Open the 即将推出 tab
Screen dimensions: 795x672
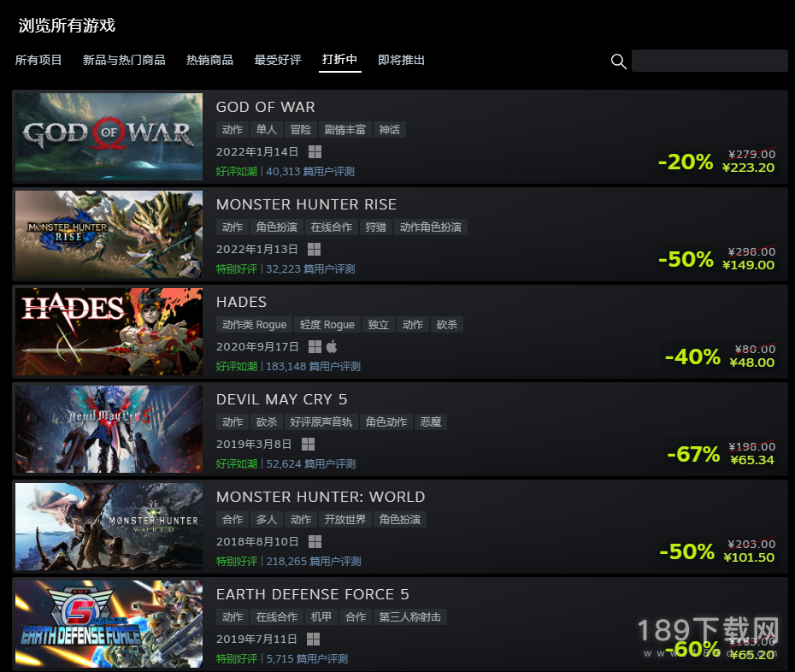[402, 60]
